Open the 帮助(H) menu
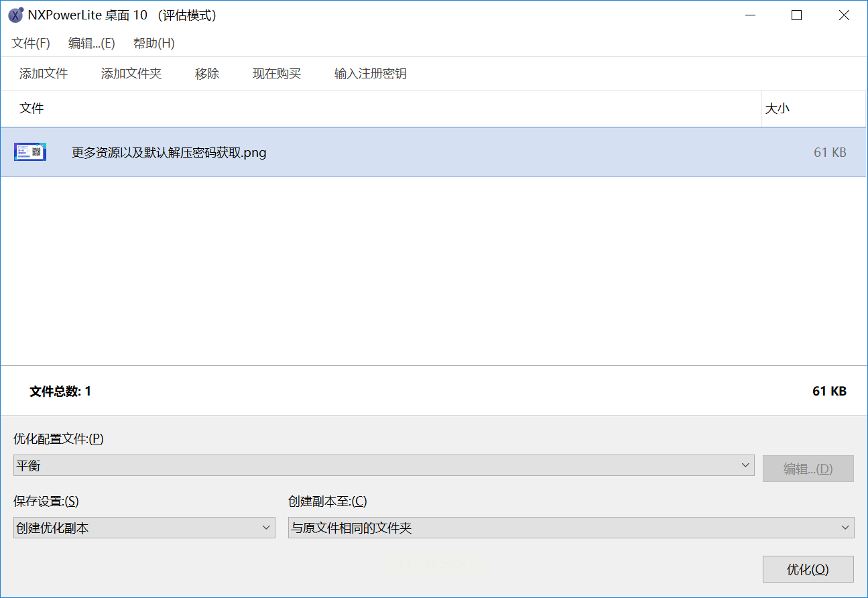 pyautogui.click(x=154, y=44)
